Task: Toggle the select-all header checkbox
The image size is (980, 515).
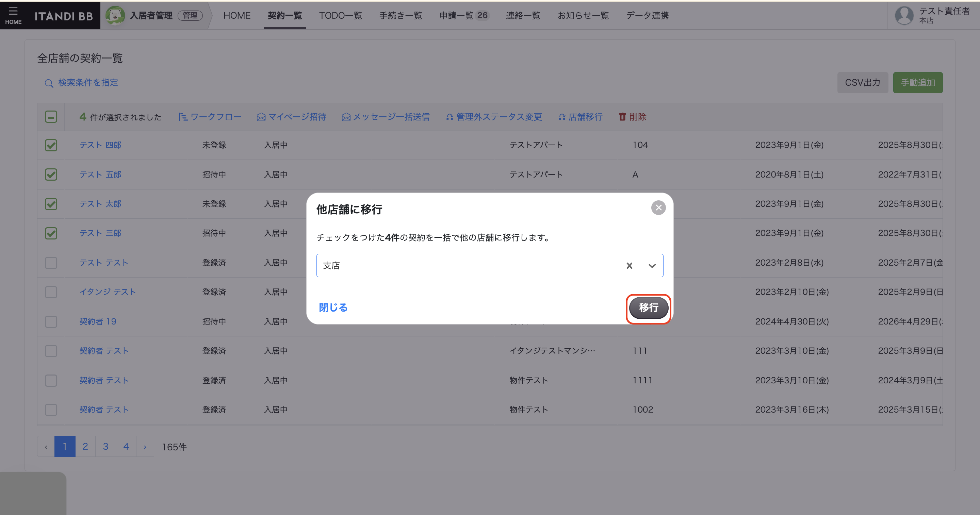Action: [x=51, y=117]
